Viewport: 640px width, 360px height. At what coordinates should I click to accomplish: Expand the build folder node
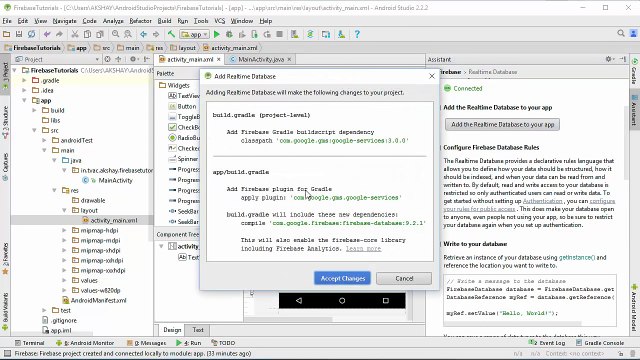(x=34, y=110)
